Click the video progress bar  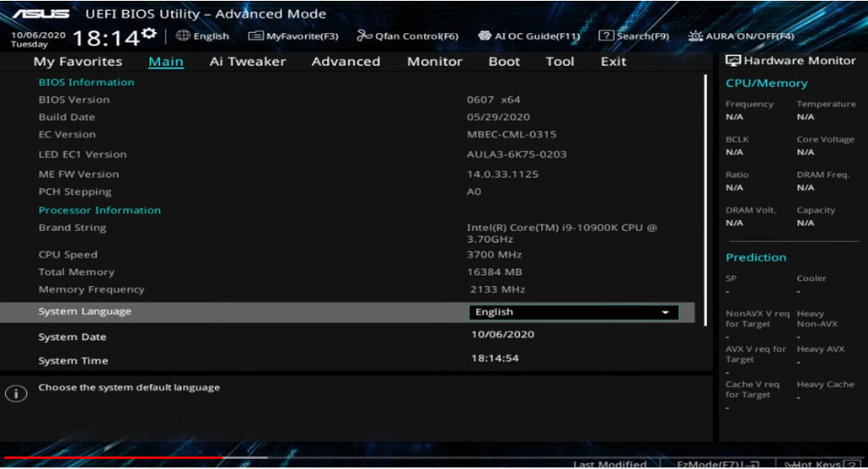point(434,458)
